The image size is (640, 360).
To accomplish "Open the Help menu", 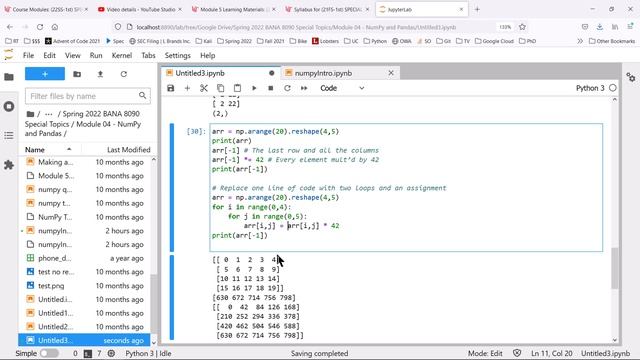I will coord(207,56).
